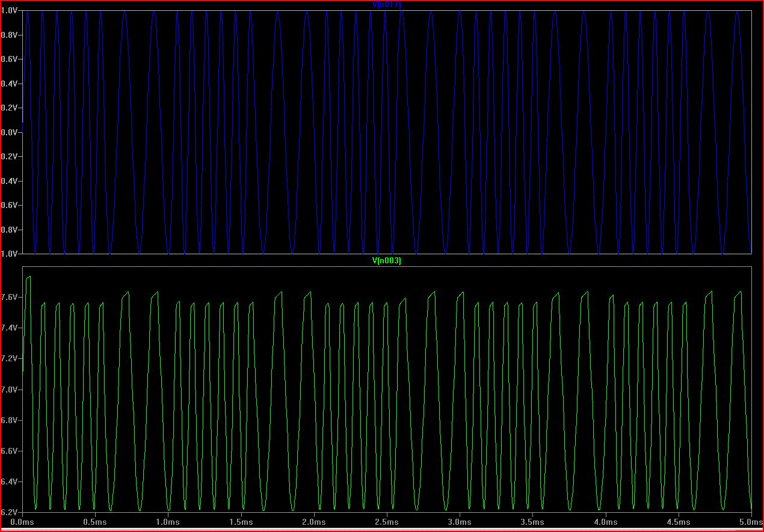This screenshot has width=764, height=532.
Task: Click the 3.0ms time axis label
Action: coord(460,522)
